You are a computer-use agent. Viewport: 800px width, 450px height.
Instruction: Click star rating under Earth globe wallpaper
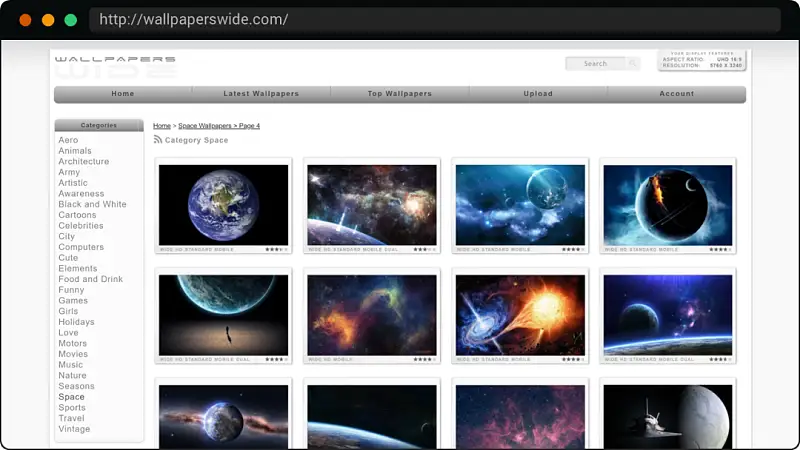tap(277, 249)
